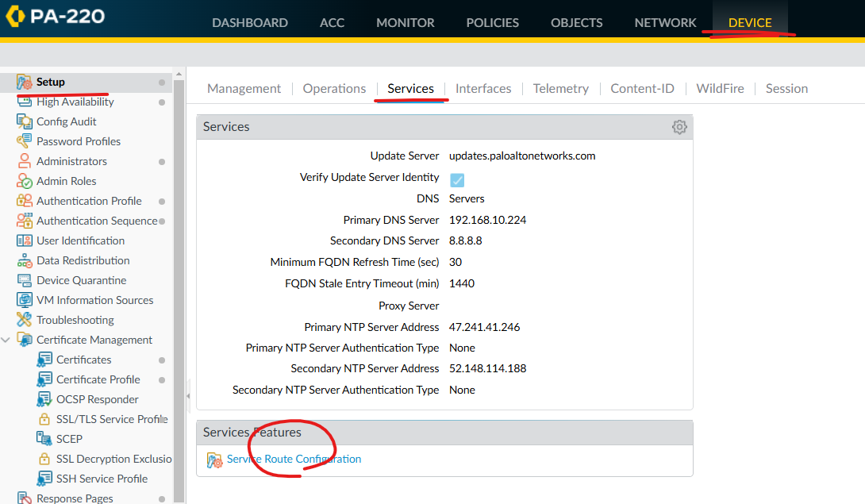Click the Authentication Profile icon
The width and height of the screenshot is (865, 504).
[x=25, y=201]
